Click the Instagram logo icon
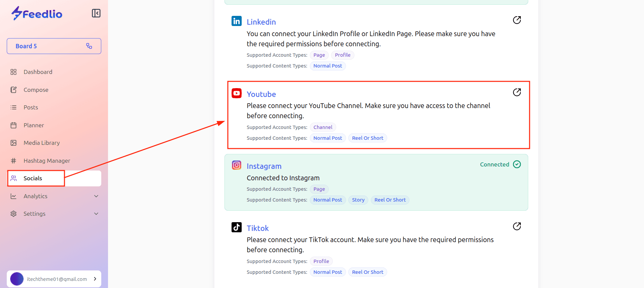The width and height of the screenshot is (644, 288). point(237,165)
